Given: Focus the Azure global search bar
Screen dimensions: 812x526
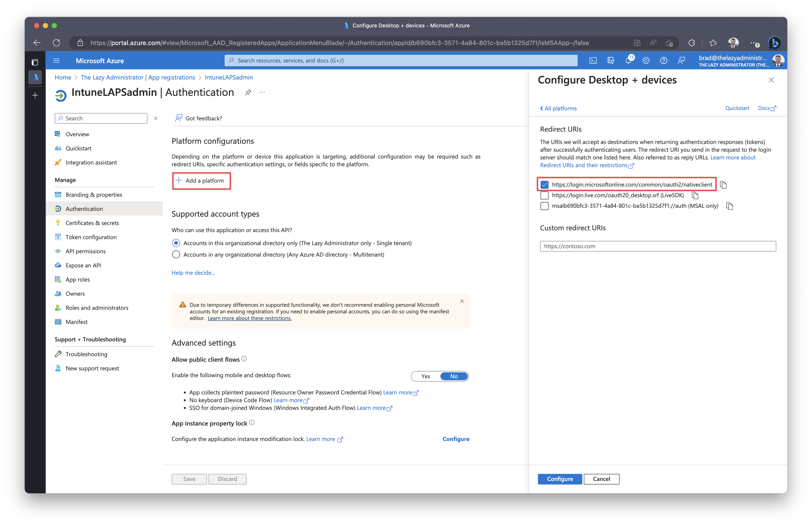Looking at the screenshot, I should pyautogui.click(x=401, y=61).
